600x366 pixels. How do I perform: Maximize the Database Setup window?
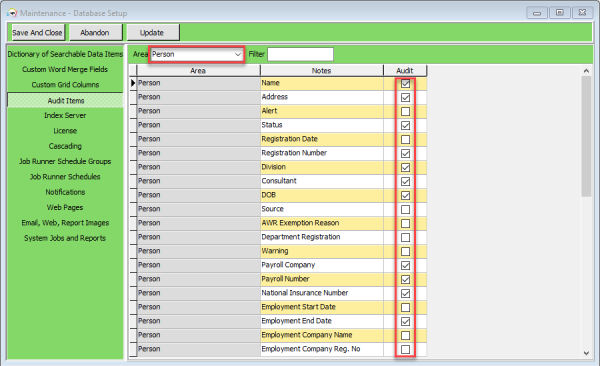pyautogui.click(x=559, y=13)
